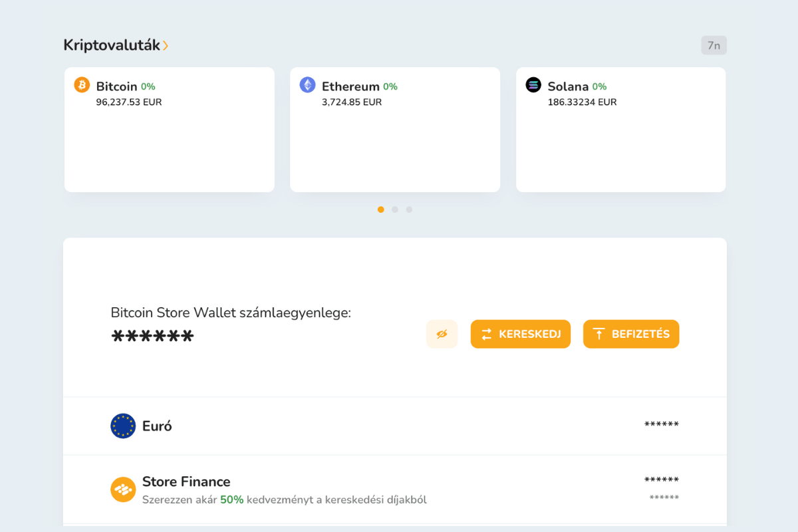Click the swap arrows icon on KERESKEDJ
The image size is (798, 532).
point(487,334)
